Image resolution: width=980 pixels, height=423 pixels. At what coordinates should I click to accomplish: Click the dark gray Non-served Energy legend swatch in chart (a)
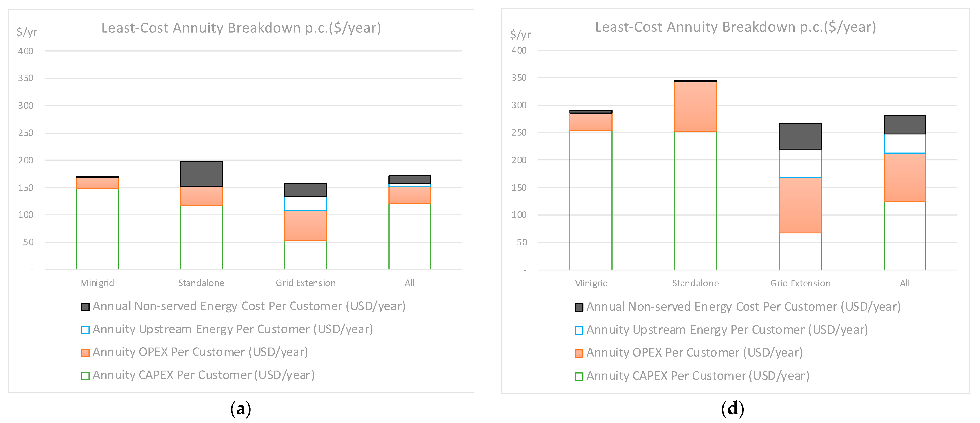click(85, 307)
